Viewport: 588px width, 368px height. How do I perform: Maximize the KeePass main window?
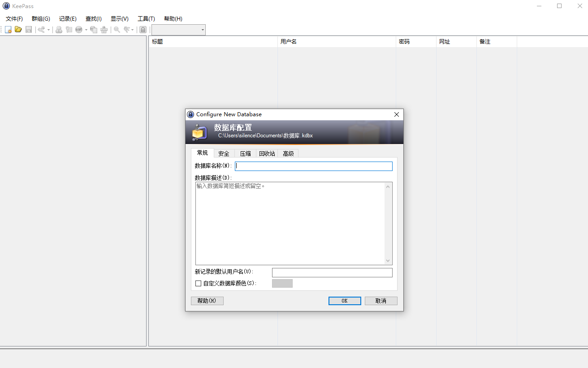(x=559, y=6)
